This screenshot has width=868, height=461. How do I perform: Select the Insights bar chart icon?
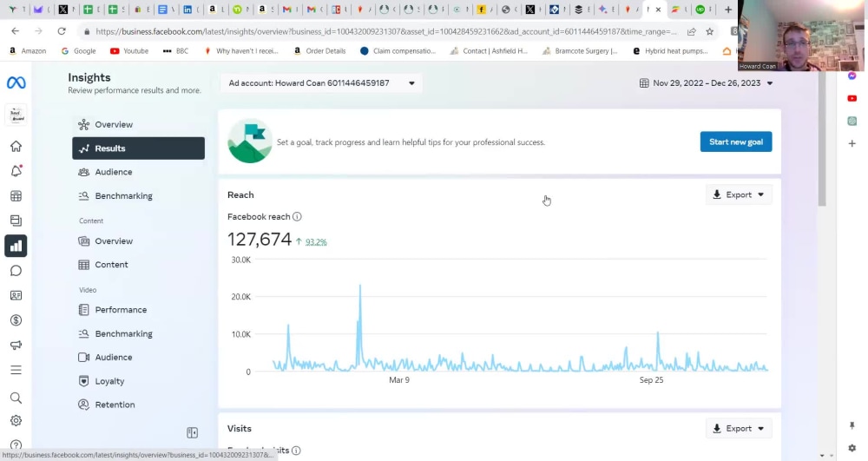pyautogui.click(x=16, y=246)
